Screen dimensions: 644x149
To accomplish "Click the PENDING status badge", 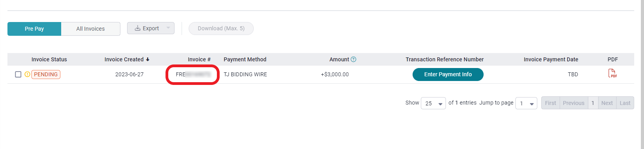I will pyautogui.click(x=46, y=74).
